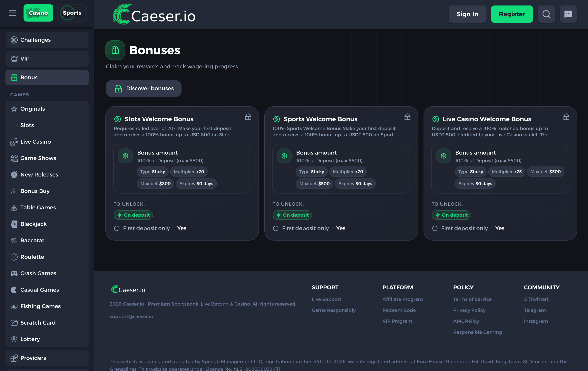Click Sports Welcome Bonus card title
Screen dimensions: 588x371
tap(320, 119)
